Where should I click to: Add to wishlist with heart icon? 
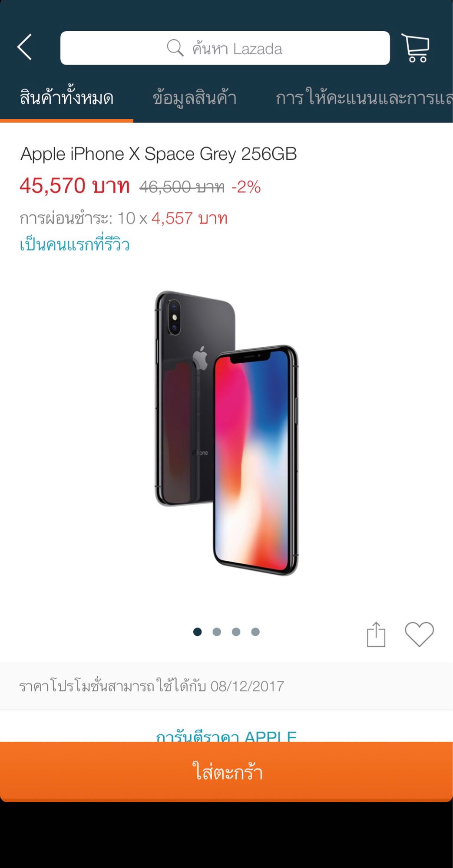(x=419, y=634)
